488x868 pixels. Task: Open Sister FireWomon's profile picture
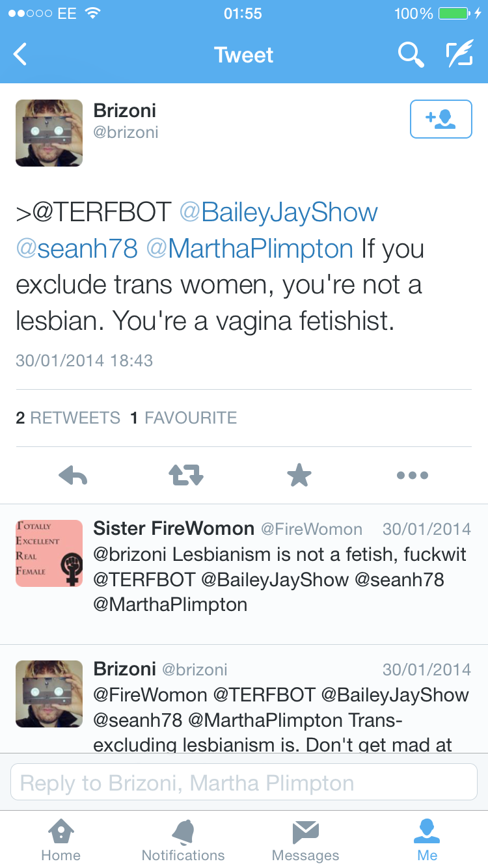pos(49,553)
